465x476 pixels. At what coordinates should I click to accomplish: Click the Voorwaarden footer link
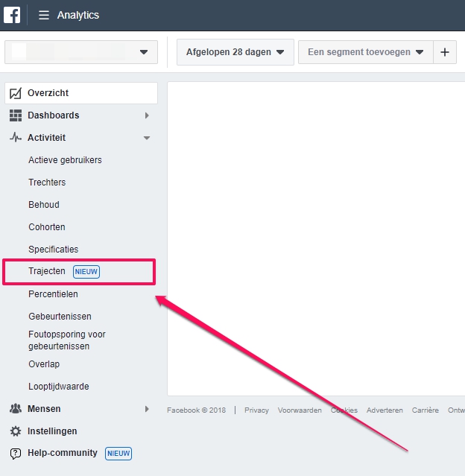click(x=300, y=410)
